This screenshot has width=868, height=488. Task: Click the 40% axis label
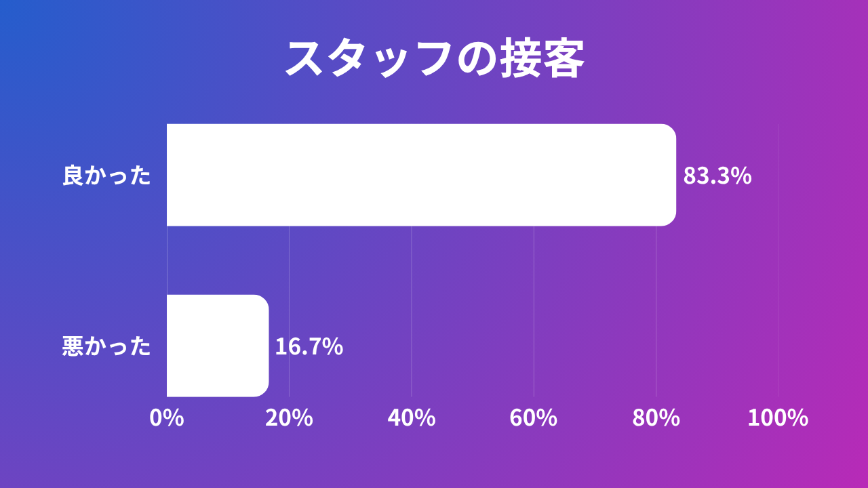coord(412,418)
